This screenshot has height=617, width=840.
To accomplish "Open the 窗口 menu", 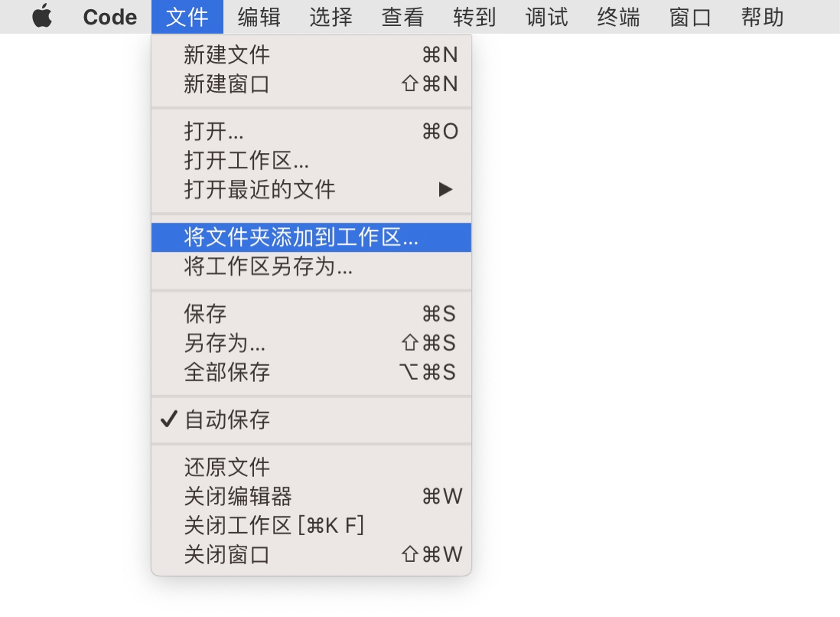I will (x=689, y=17).
